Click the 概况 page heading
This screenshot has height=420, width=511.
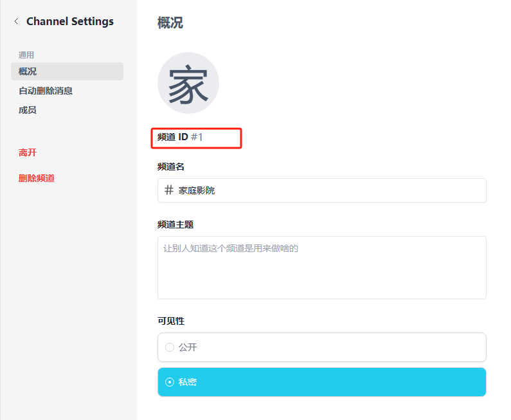click(170, 23)
